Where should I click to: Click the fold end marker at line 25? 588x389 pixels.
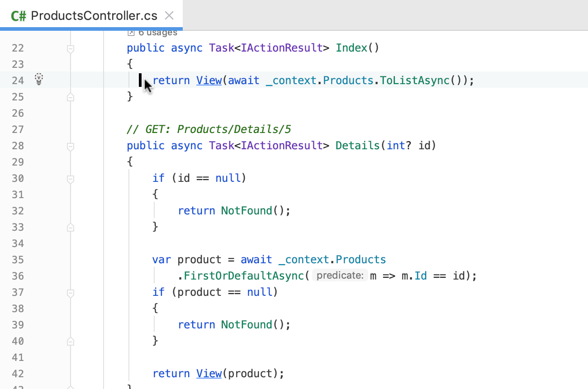(71, 96)
